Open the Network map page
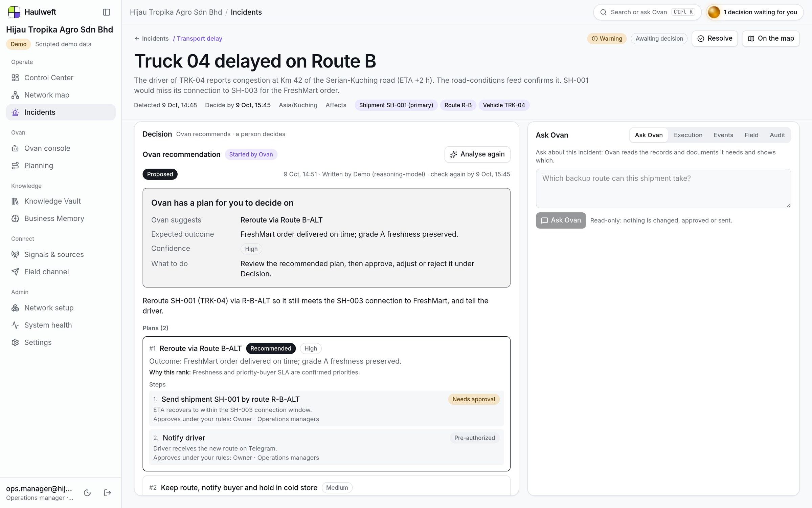This screenshot has height=508, width=812. [x=61, y=95]
